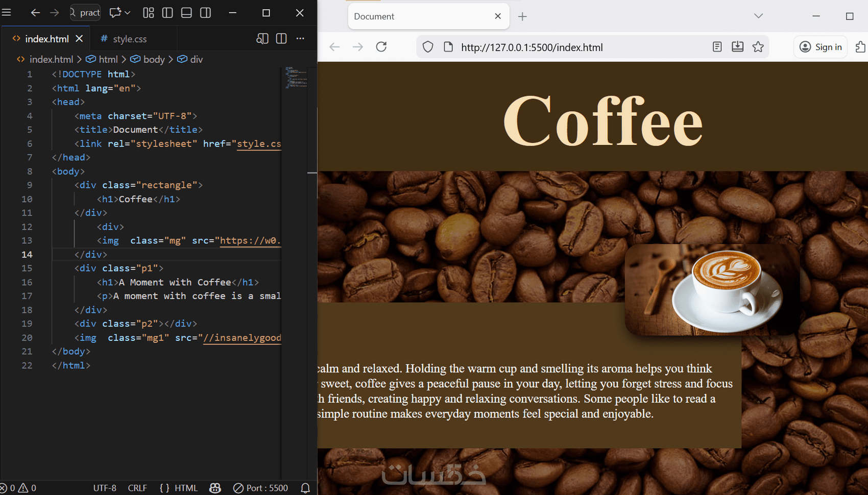Open the tracking protection shield icon

[x=428, y=47]
